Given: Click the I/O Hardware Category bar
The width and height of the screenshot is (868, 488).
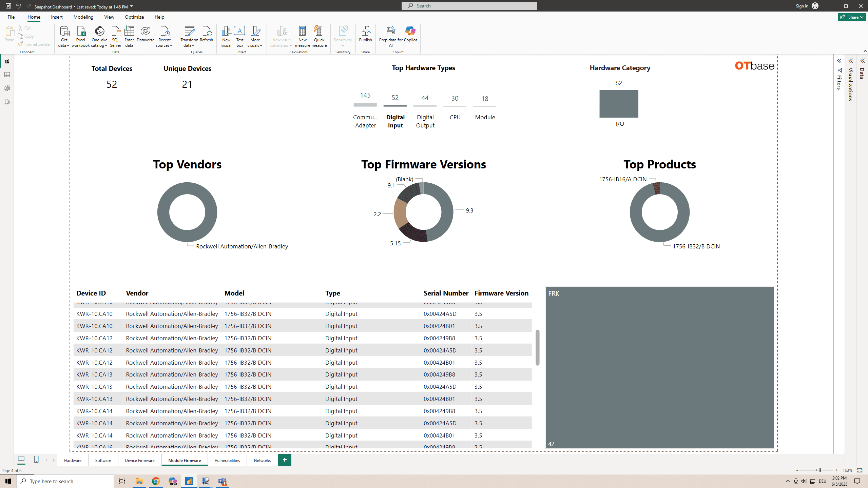Looking at the screenshot, I should [619, 104].
